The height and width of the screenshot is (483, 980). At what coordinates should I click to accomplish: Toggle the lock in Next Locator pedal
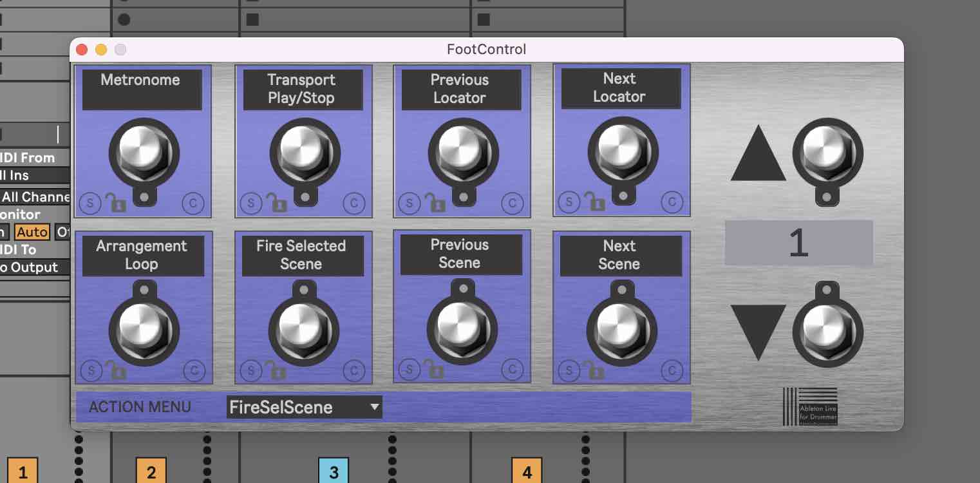pos(594,201)
